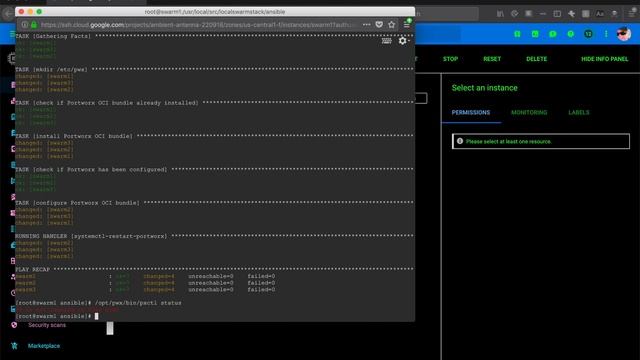Click 'RUNNING HANDLER [systemctl-restart-portworx]' line

(91, 236)
